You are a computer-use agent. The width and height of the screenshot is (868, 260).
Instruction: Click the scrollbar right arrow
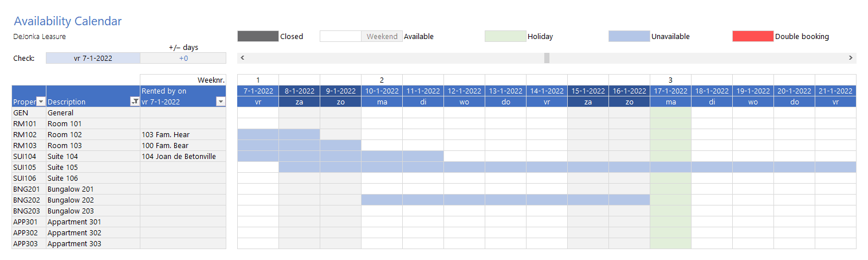click(x=851, y=58)
